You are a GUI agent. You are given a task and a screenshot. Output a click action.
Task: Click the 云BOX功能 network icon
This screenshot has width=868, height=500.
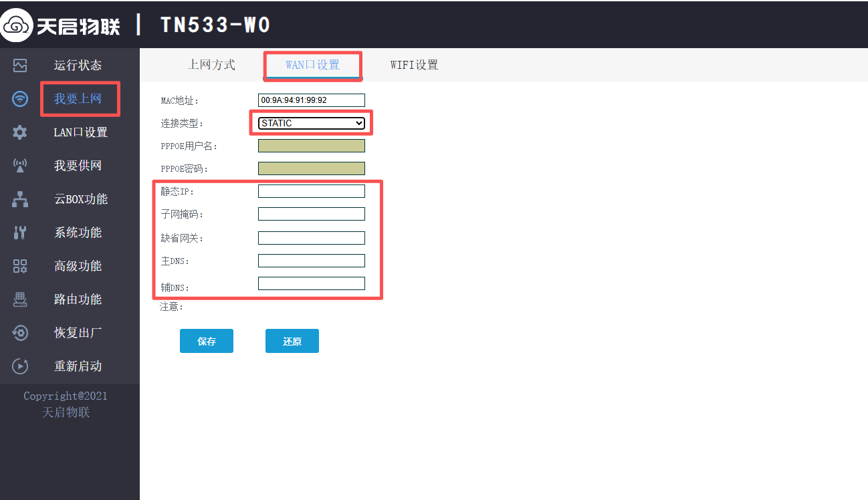pos(20,199)
